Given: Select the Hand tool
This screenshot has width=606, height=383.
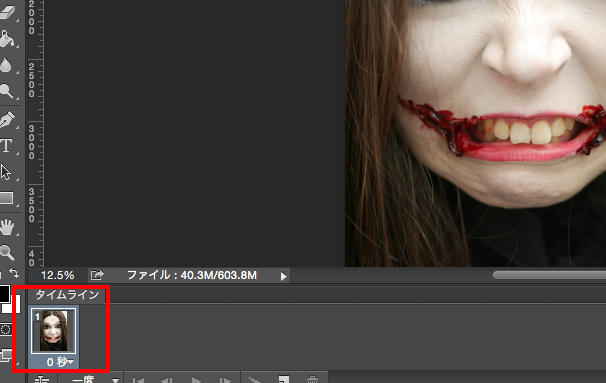Looking at the screenshot, I should pyautogui.click(x=7, y=227).
